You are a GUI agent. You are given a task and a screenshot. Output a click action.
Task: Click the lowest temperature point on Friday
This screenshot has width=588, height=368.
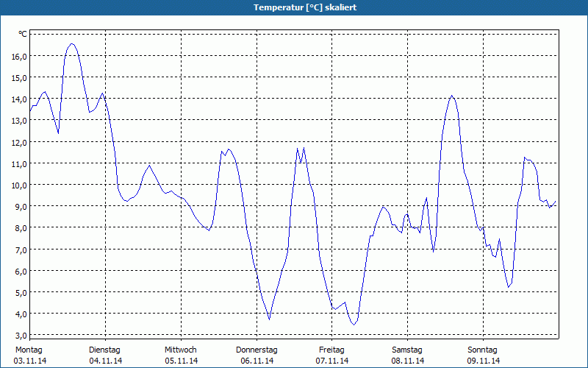pyautogui.click(x=354, y=325)
